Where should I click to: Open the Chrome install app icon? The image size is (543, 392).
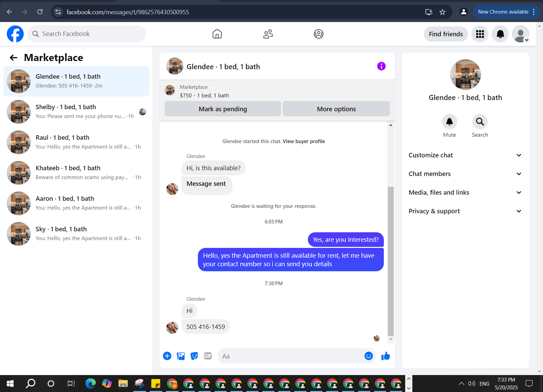(x=429, y=12)
